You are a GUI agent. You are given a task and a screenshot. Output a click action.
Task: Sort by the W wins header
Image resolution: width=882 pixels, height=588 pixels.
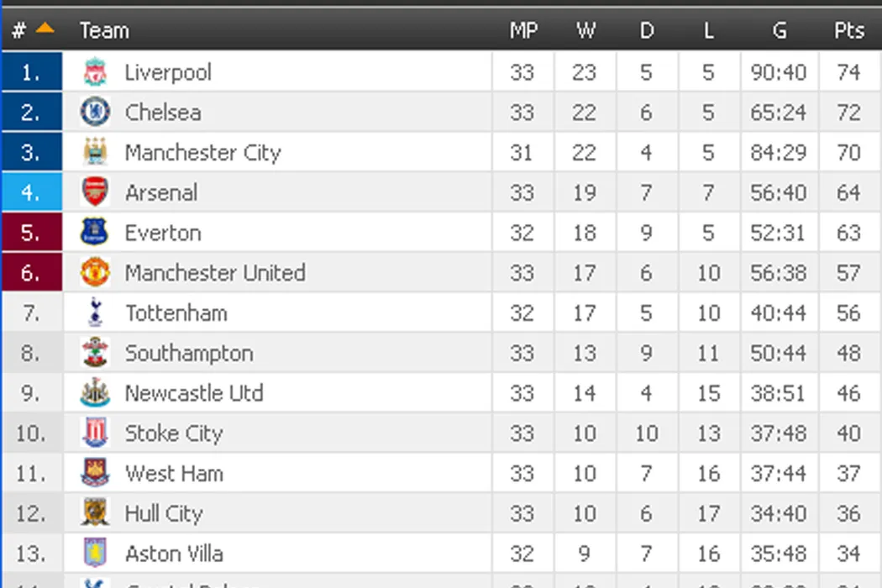(585, 31)
